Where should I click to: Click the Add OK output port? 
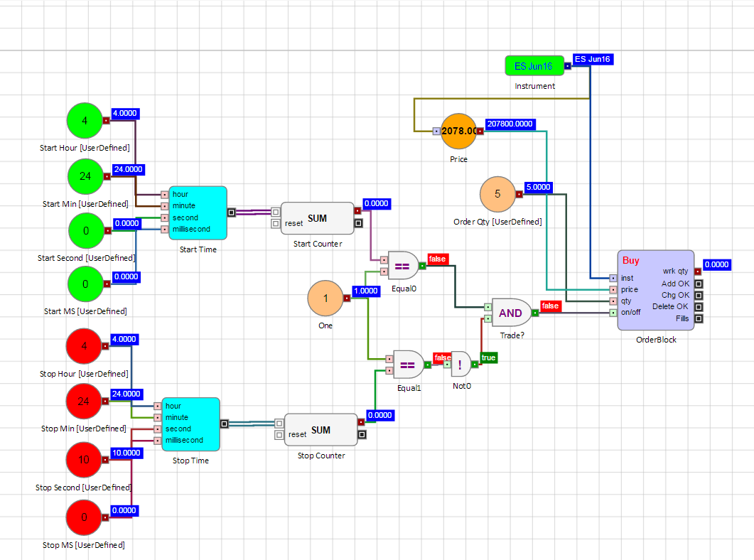[x=699, y=284]
